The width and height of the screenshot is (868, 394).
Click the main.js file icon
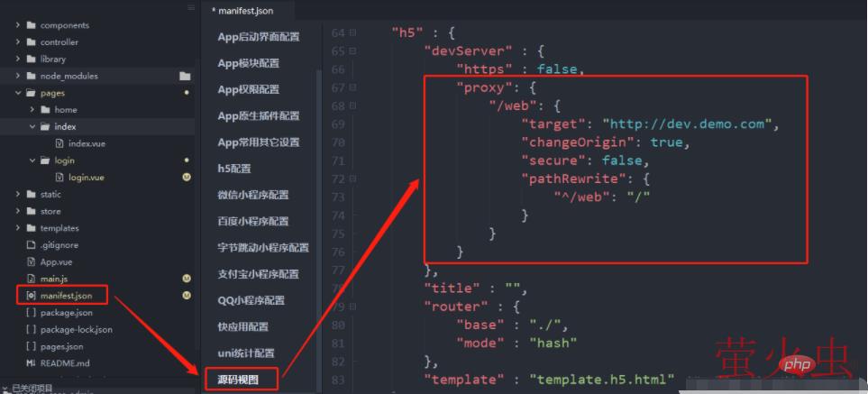tap(31, 279)
